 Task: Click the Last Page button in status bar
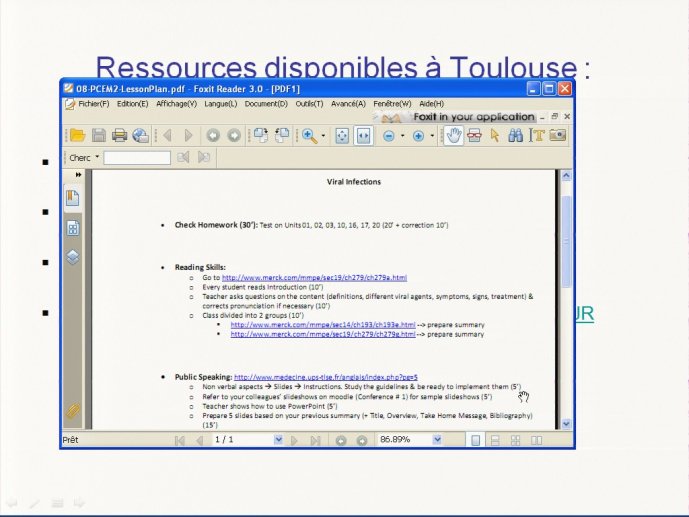315,440
